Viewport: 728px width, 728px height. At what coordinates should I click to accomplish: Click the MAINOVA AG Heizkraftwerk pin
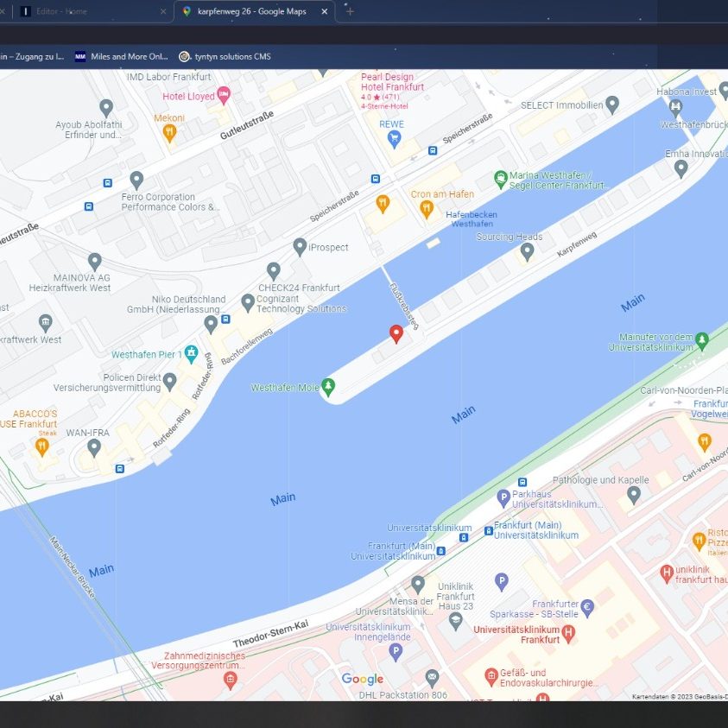coord(95,262)
